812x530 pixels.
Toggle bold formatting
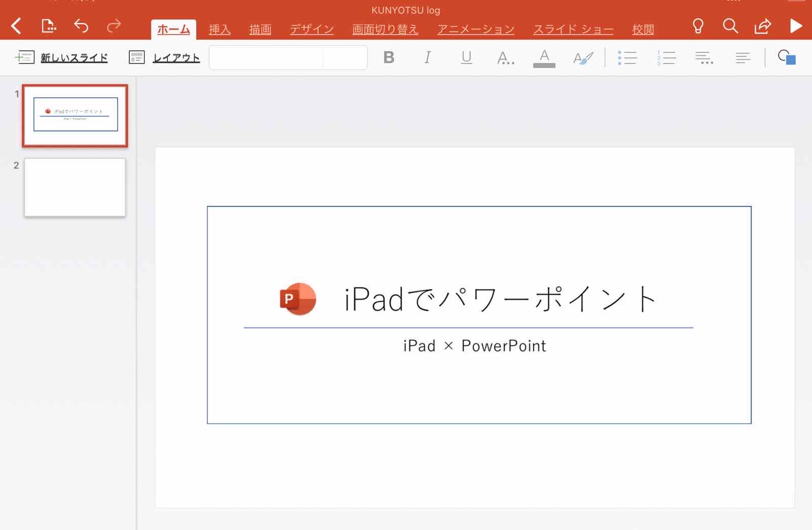(389, 57)
